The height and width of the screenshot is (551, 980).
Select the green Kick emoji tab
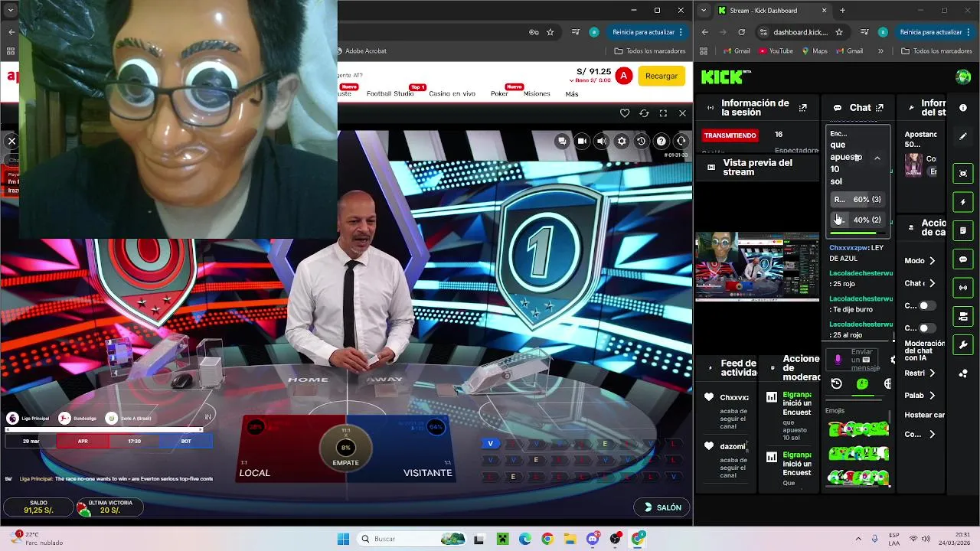tap(862, 383)
